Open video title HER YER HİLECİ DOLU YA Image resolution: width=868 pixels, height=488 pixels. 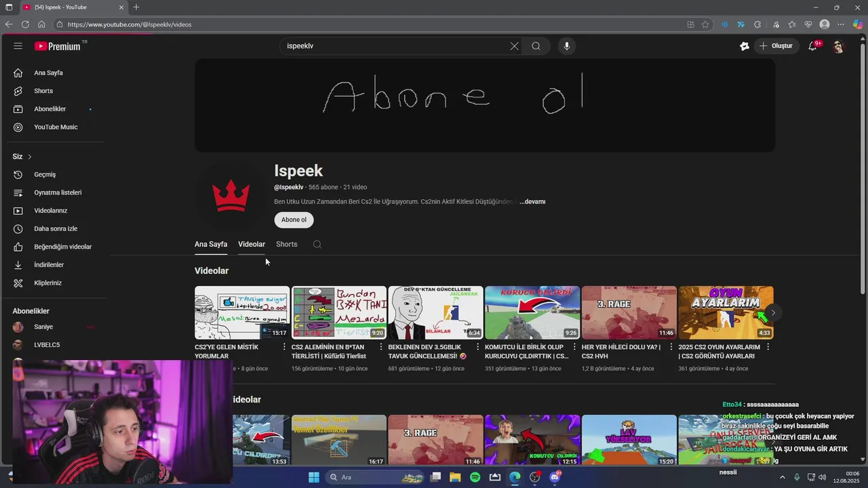[x=621, y=351]
